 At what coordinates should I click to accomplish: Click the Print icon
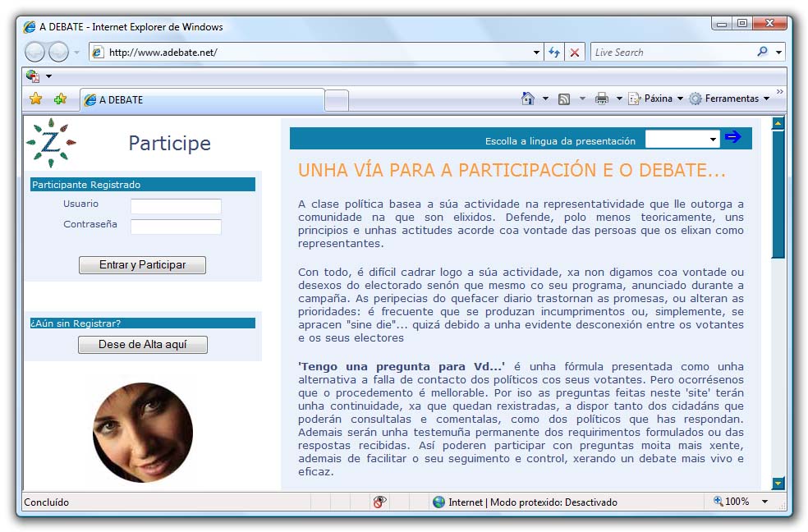601,99
